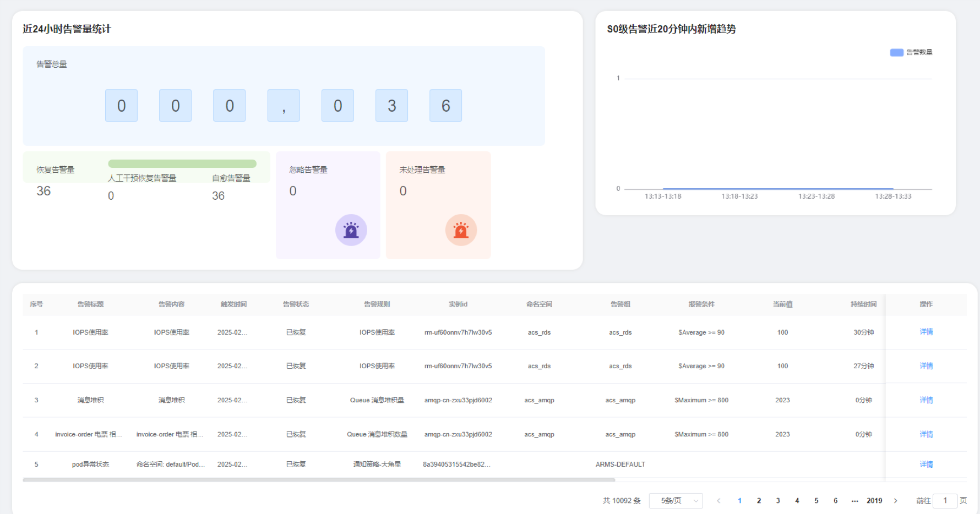Click the previous page left arrow
Viewport: 980px width, 514px height.
718,501
